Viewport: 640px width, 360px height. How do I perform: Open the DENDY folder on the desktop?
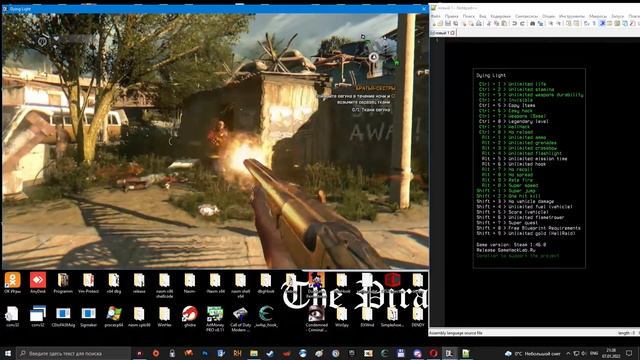point(418,317)
